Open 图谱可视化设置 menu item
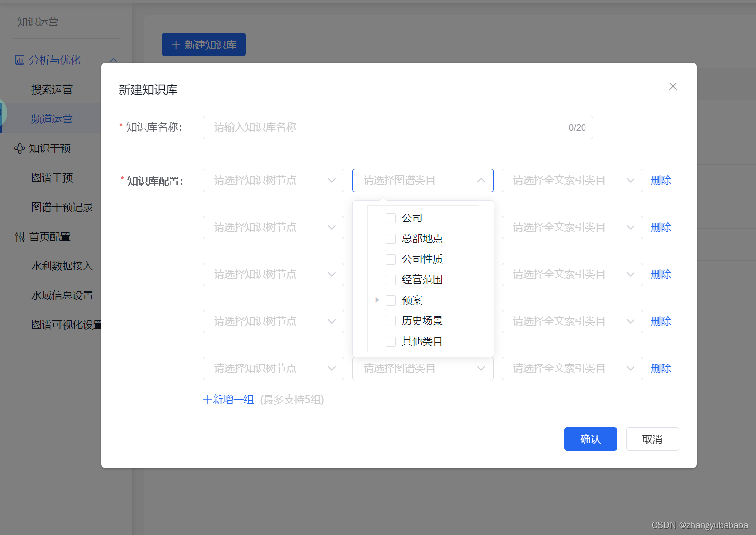This screenshot has width=756, height=535. (x=66, y=325)
